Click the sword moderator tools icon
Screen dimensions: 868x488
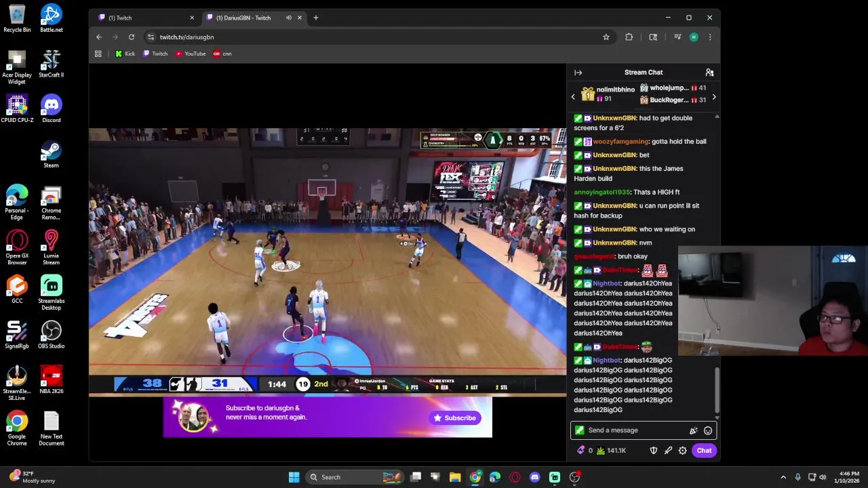tap(668, 451)
